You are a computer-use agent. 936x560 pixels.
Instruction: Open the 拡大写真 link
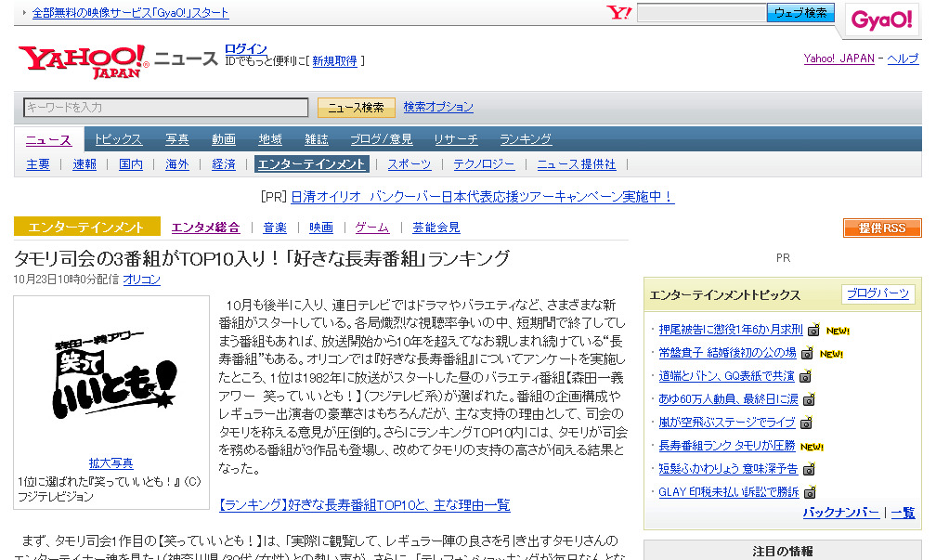111,462
